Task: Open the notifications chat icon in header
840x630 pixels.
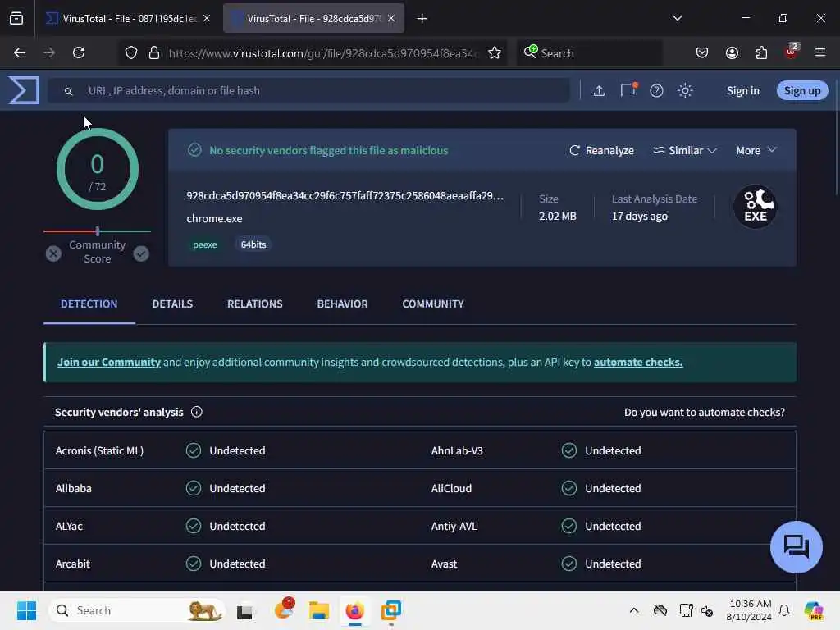Action: [x=628, y=90]
